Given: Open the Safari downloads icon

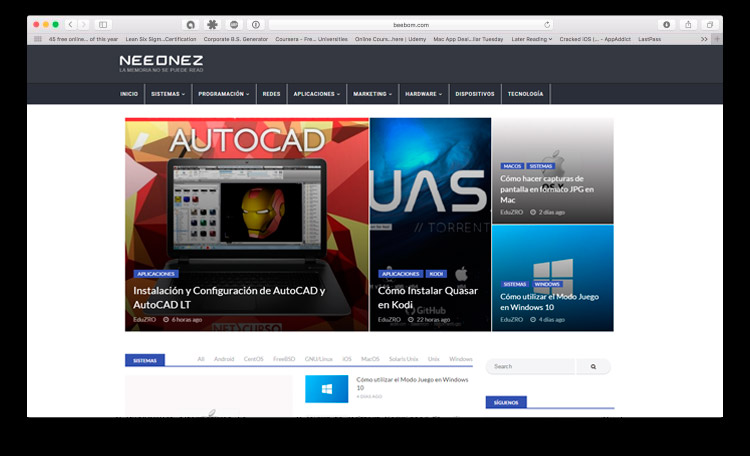Looking at the screenshot, I should point(666,24).
